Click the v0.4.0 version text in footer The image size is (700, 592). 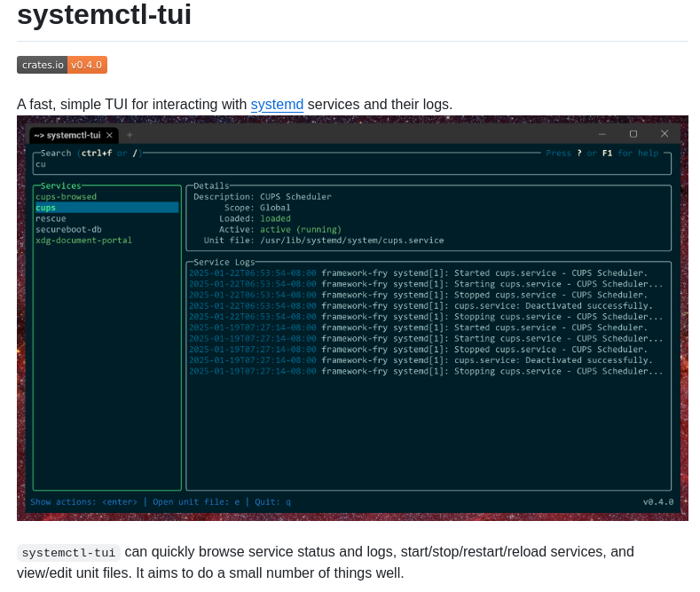point(658,501)
